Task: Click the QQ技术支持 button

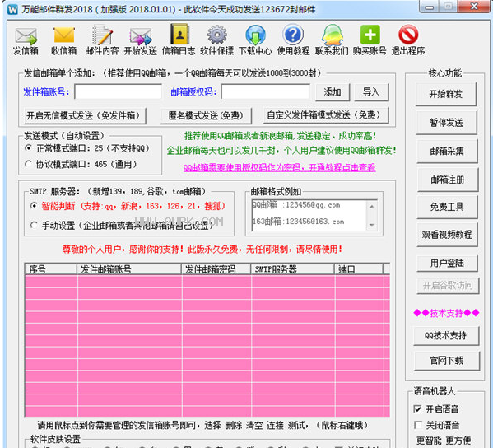Action: pyautogui.click(x=446, y=336)
